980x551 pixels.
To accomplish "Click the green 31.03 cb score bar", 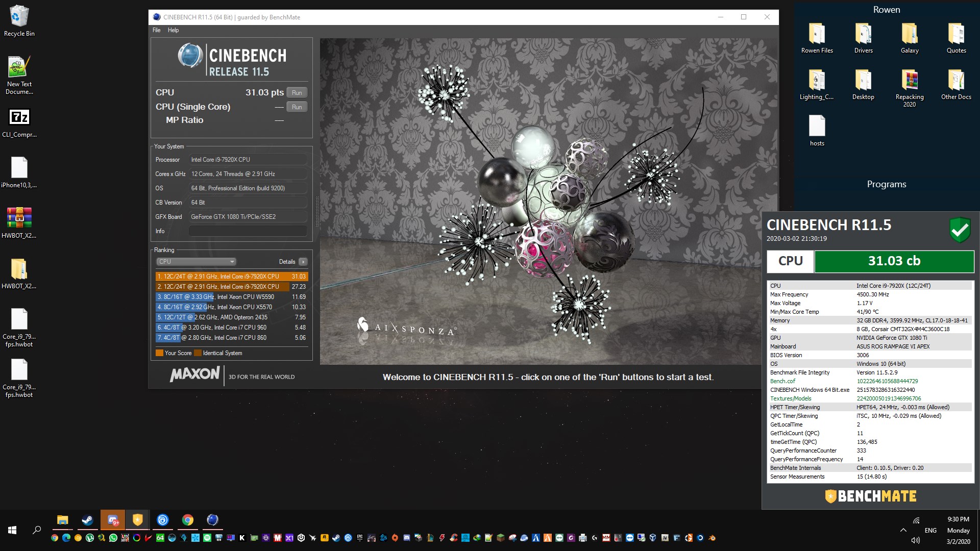I will click(x=894, y=261).
